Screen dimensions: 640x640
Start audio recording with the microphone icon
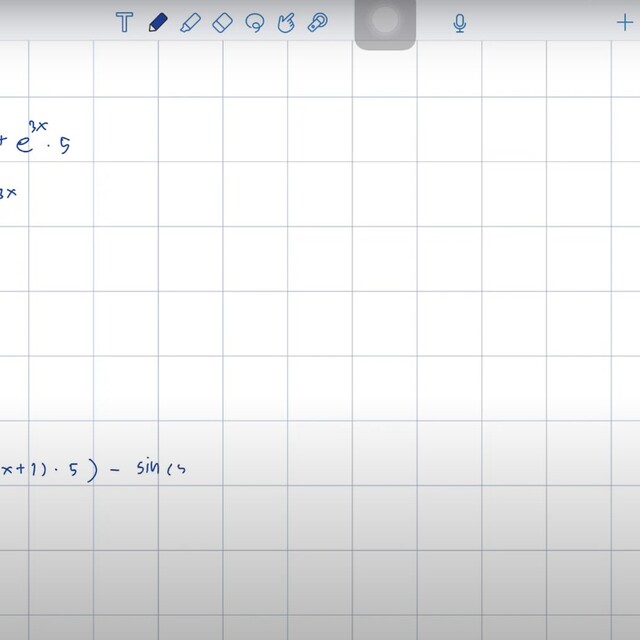(459, 23)
